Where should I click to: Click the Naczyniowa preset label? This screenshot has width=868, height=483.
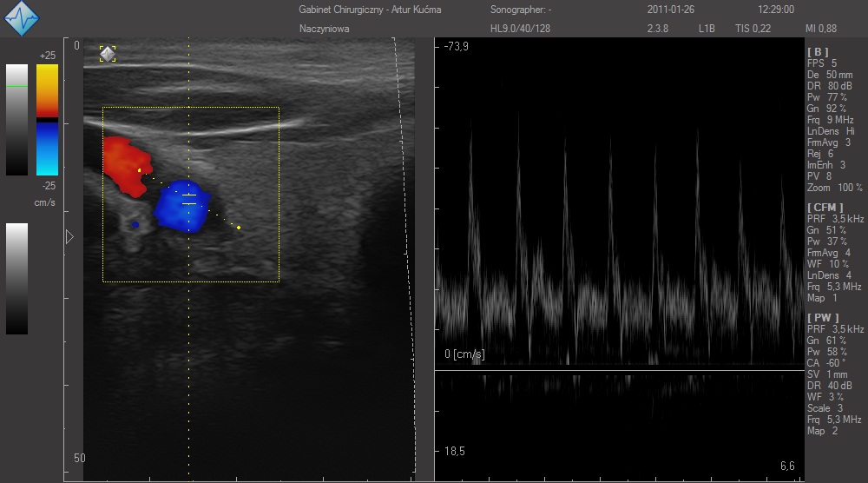[x=325, y=29]
